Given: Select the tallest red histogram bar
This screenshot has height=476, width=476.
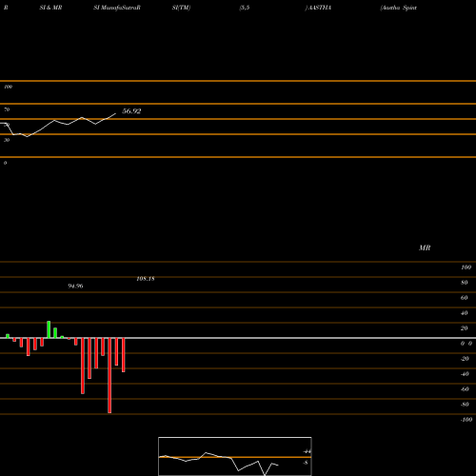Looking at the screenshot, I should pos(109,375).
